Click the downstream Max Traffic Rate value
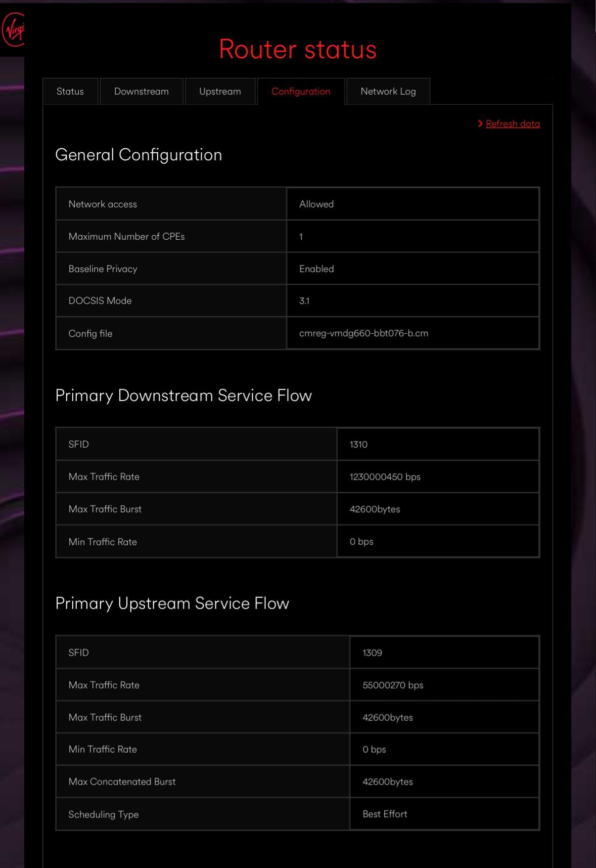 tap(385, 476)
